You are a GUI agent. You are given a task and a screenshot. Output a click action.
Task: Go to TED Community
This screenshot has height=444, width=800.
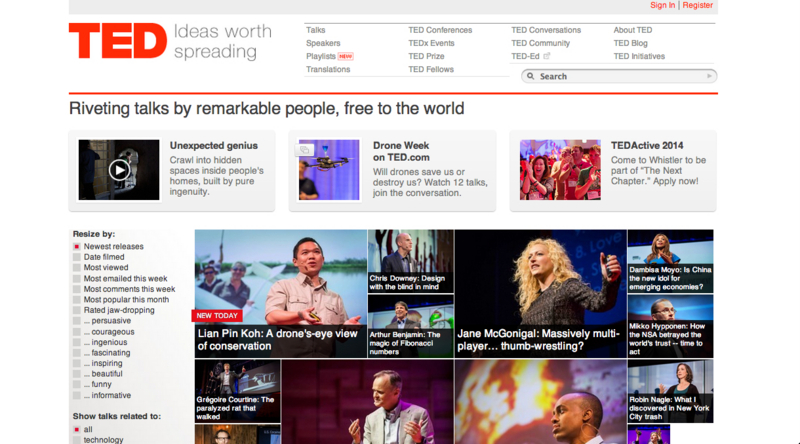click(x=540, y=43)
